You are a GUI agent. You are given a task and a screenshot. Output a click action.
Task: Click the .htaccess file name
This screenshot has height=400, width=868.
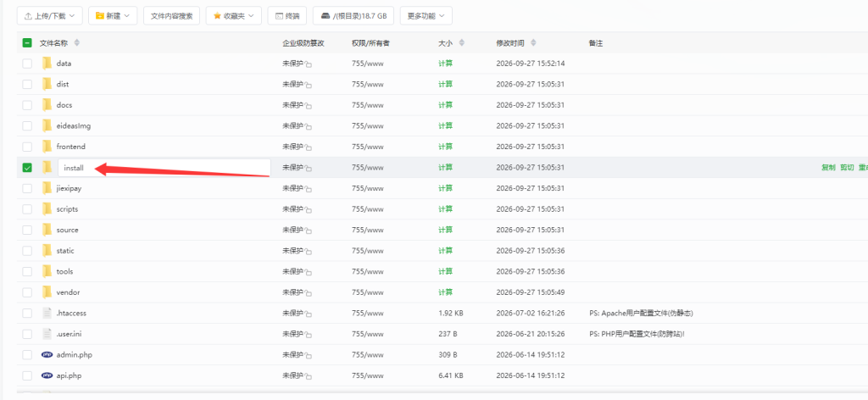point(71,314)
